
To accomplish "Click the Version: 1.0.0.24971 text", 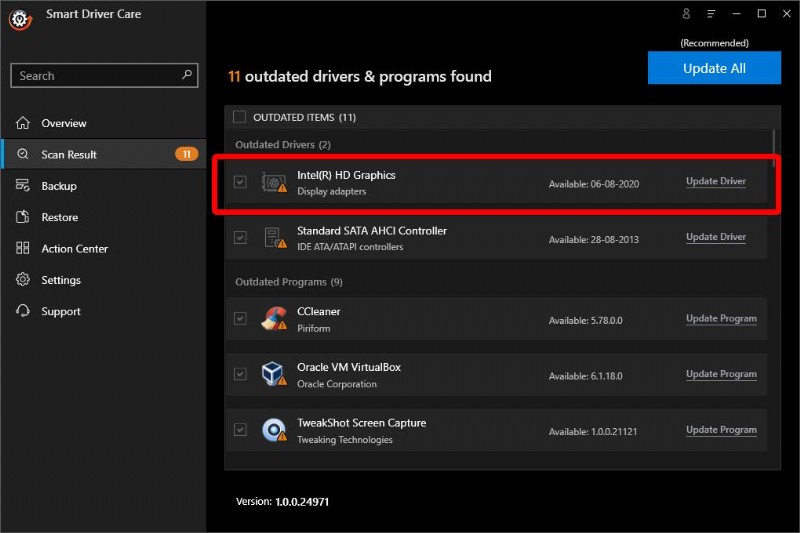I will click(x=282, y=502).
